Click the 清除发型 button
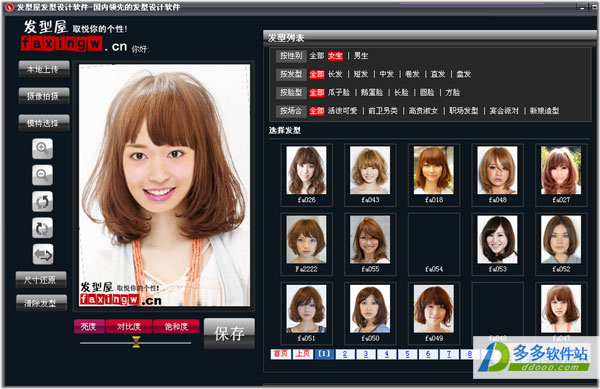Screen dimensions: 600x389 (x=41, y=303)
